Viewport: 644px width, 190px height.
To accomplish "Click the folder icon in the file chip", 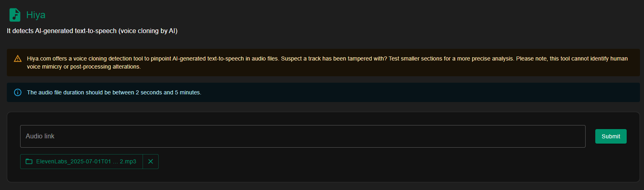I will tap(29, 161).
